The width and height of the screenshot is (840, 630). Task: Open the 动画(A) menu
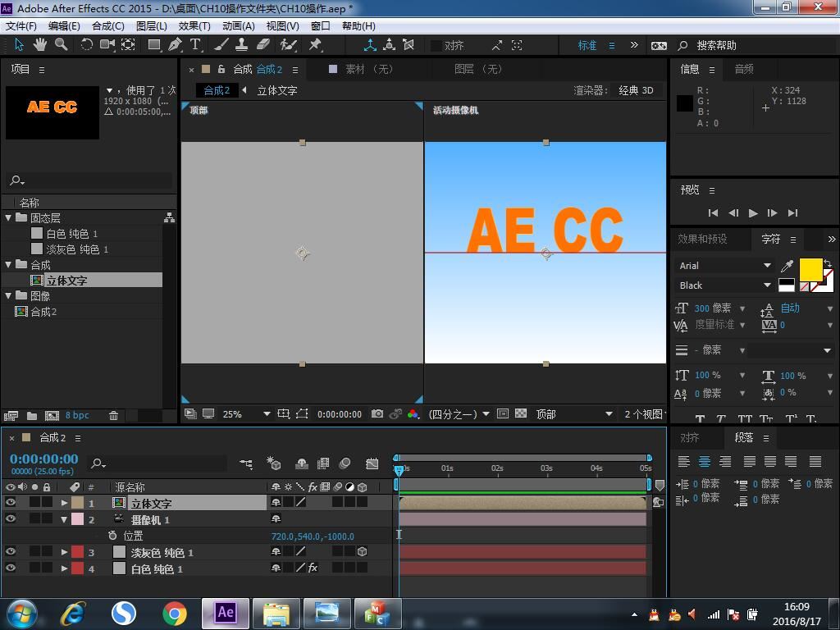[239, 25]
